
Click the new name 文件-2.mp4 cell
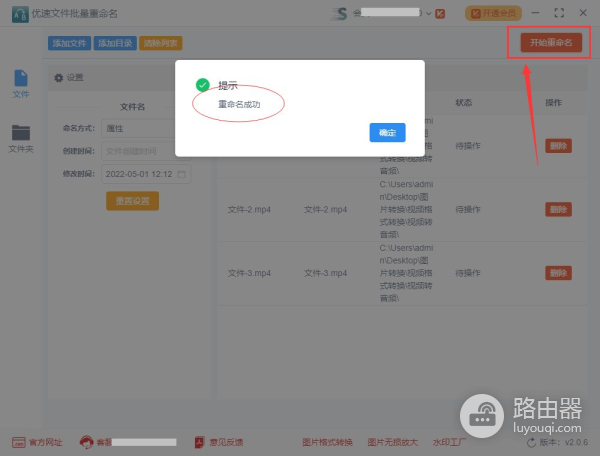coord(325,209)
